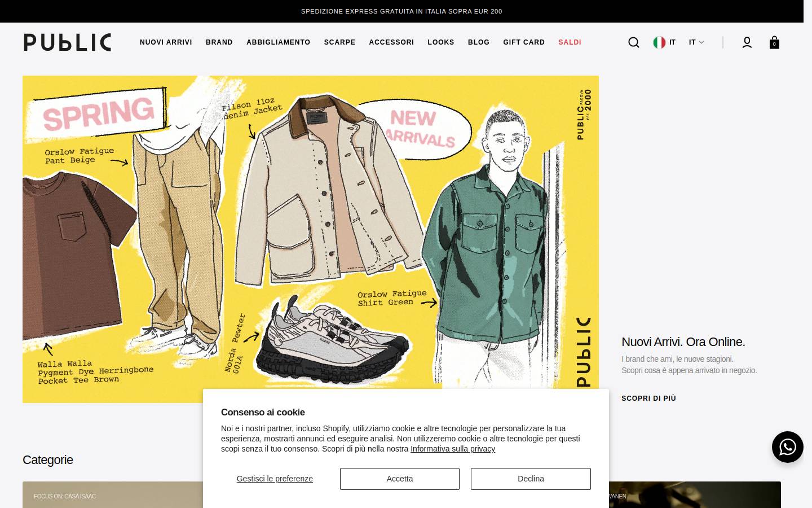812x508 pixels.
Task: Open the Saldi sale section
Action: coord(570,42)
